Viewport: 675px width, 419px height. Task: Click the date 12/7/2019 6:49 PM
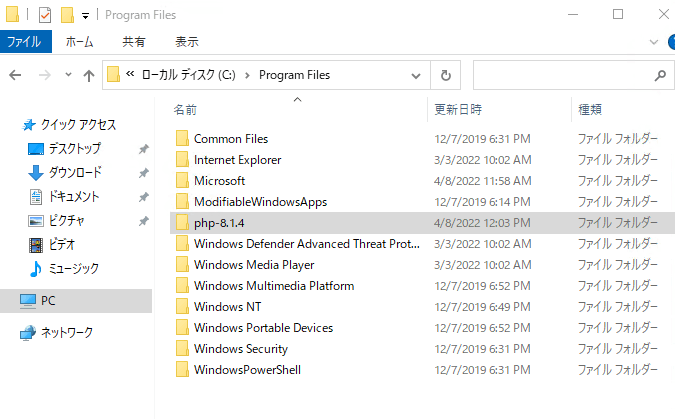[x=482, y=307]
